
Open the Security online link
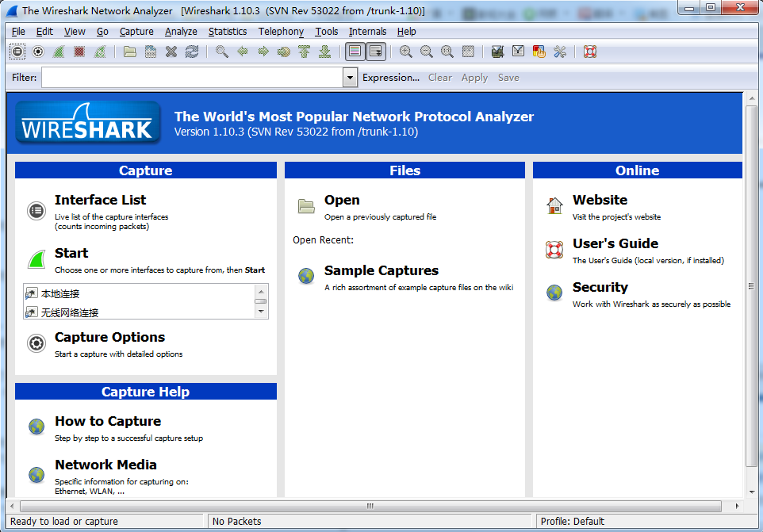pyautogui.click(x=600, y=287)
